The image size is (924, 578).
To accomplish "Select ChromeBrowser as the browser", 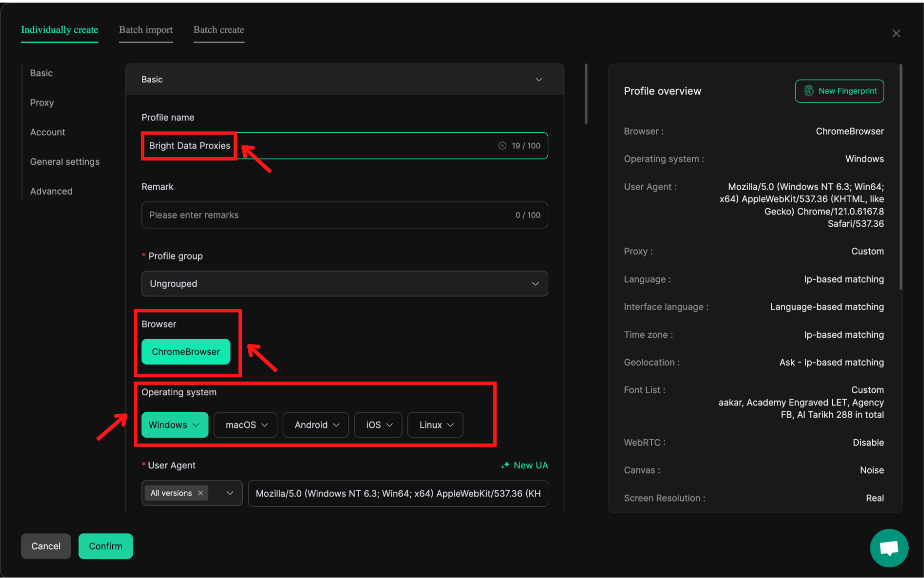I will click(186, 351).
